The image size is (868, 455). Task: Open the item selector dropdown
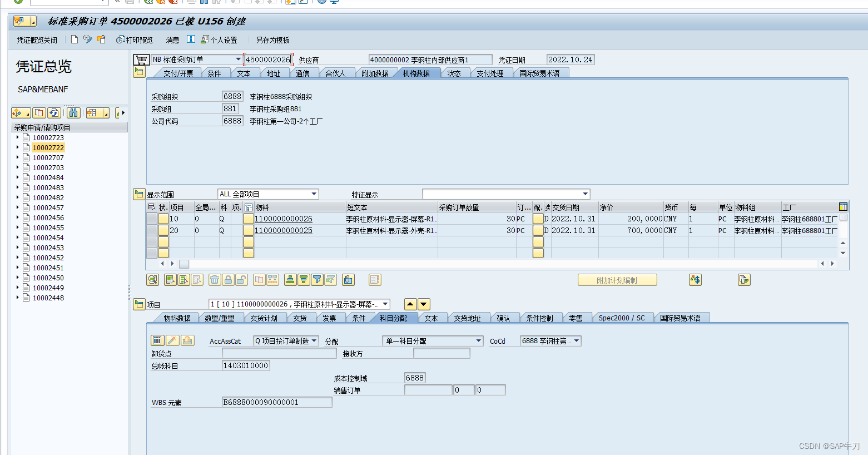385,304
